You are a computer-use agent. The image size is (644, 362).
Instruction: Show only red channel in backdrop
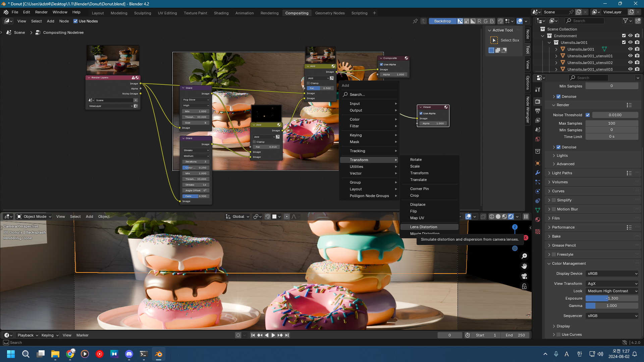point(479,21)
